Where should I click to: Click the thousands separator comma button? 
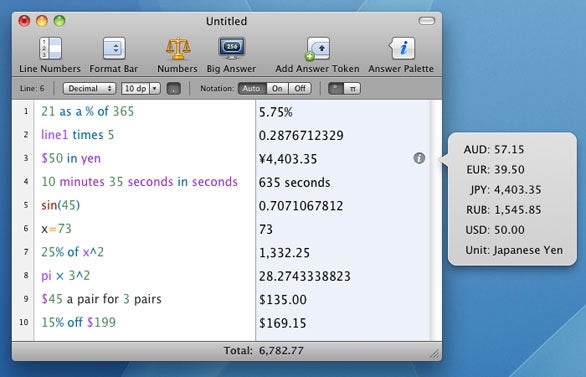pos(173,89)
